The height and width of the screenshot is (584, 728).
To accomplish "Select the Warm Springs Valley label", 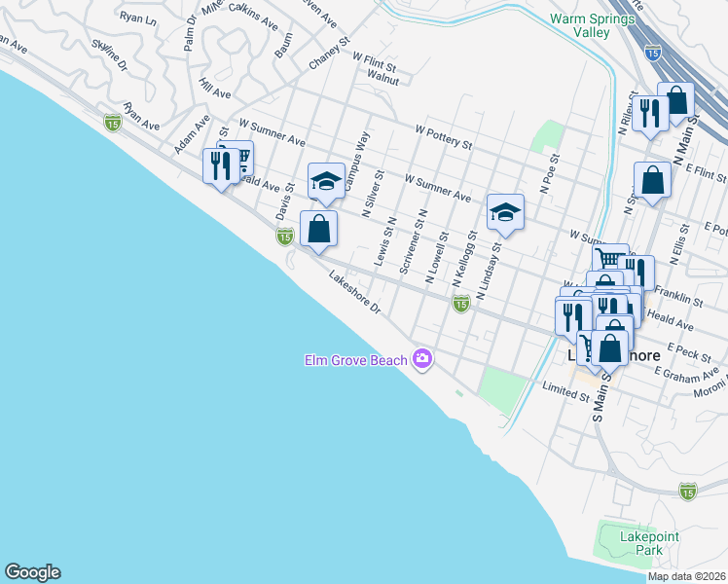I will click(592, 25).
